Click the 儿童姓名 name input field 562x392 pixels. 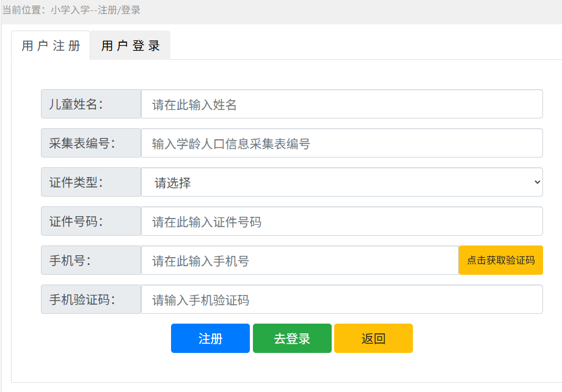342,104
